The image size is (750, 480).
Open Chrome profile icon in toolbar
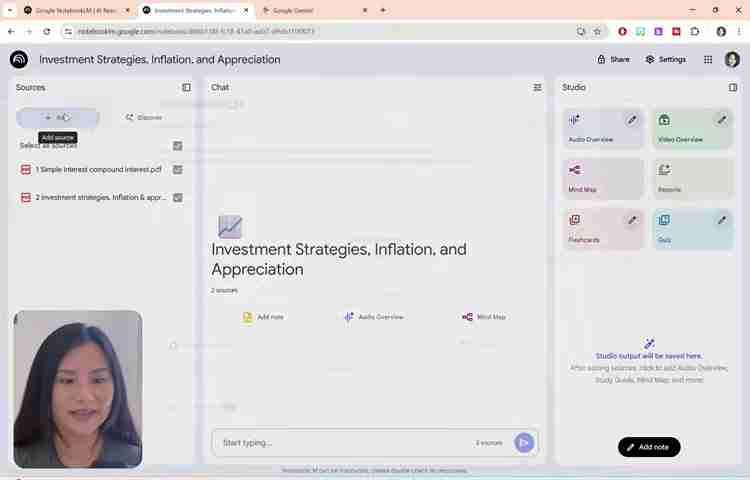pyautogui.click(x=721, y=32)
